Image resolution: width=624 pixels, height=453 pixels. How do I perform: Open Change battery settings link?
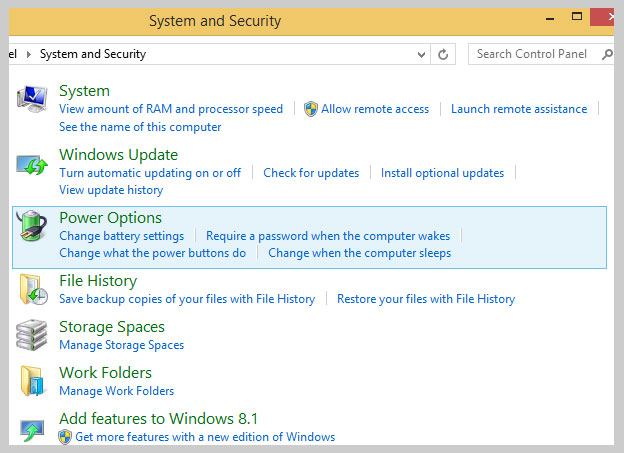coord(122,236)
